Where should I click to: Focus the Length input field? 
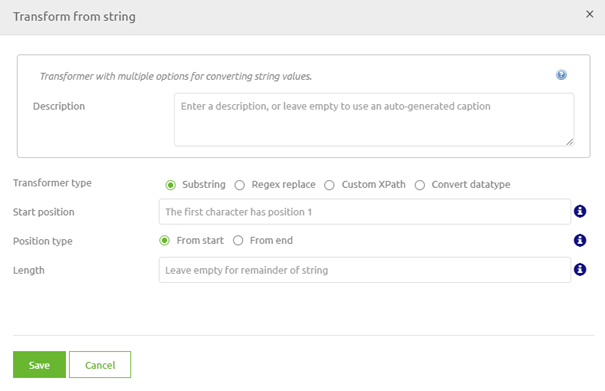(x=365, y=270)
